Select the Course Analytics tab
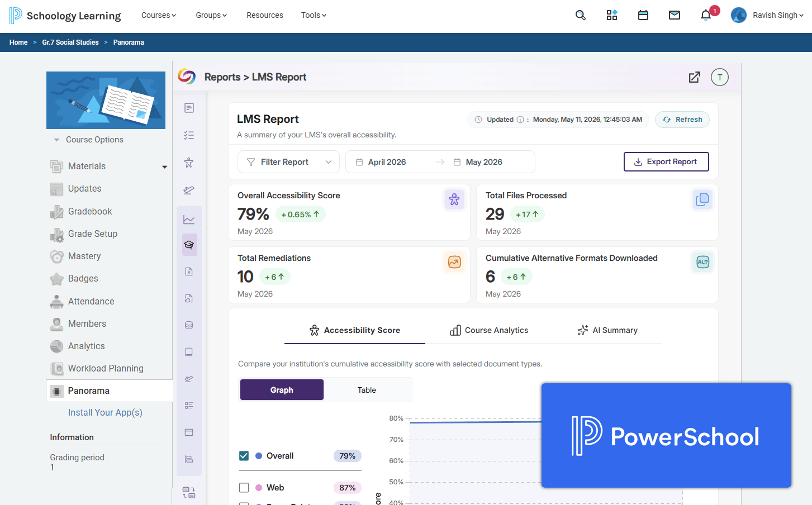The height and width of the screenshot is (505, 812). (489, 330)
